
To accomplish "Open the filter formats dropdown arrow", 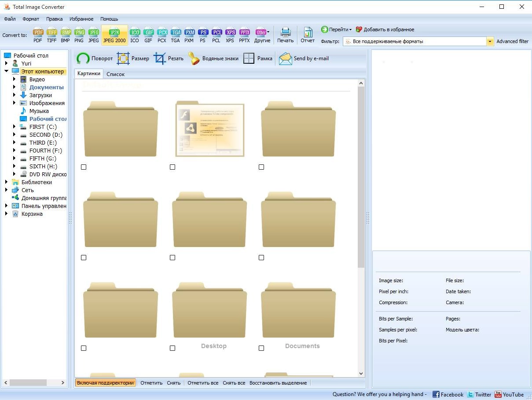I will click(x=490, y=41).
